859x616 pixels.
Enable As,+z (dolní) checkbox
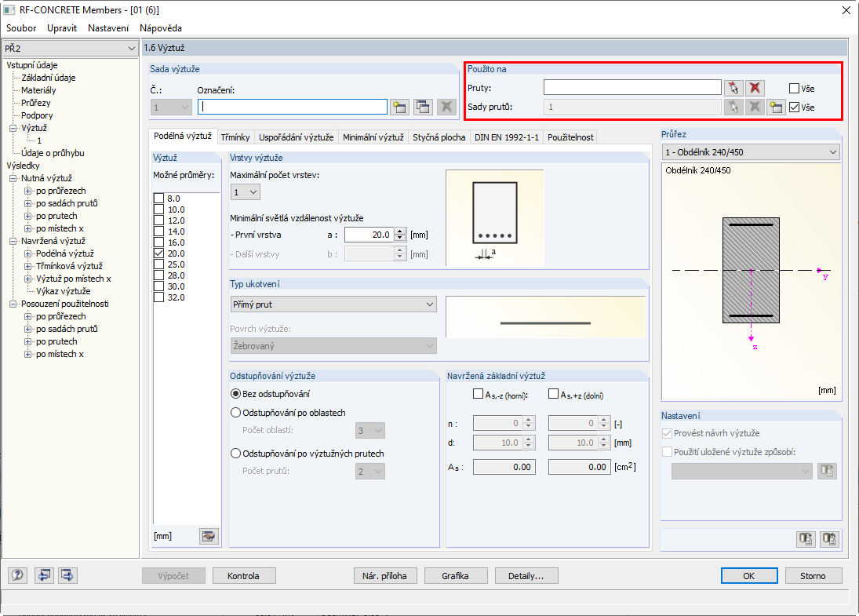tap(553, 394)
